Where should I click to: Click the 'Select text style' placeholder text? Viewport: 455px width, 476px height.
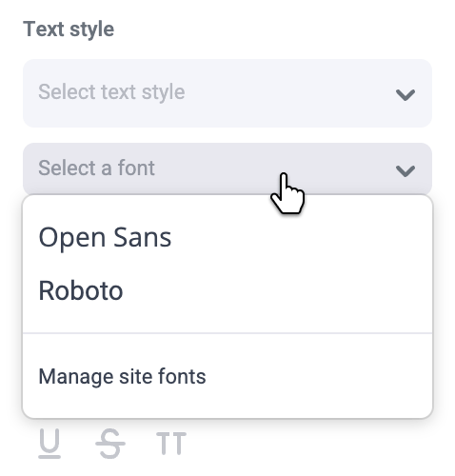[111, 92]
